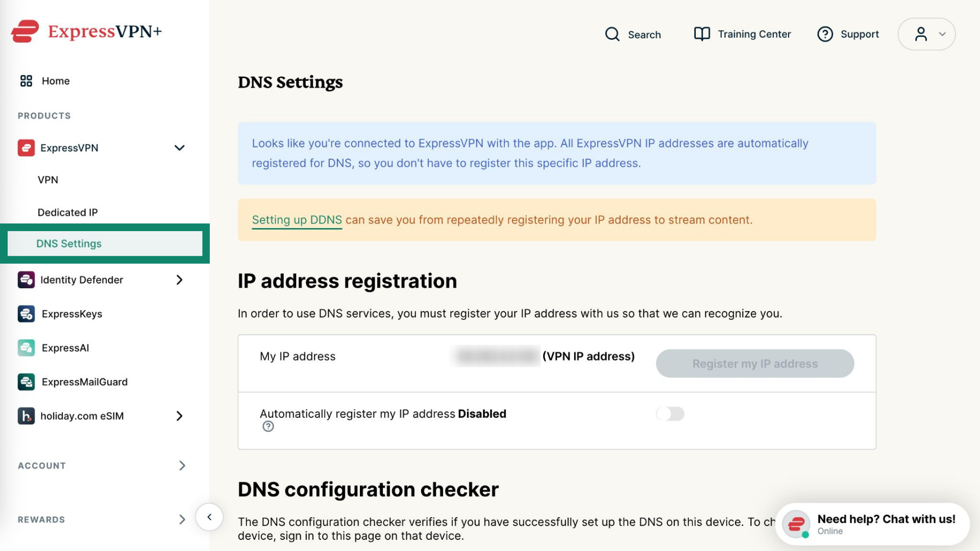Open the VPN menu item
This screenshot has height=551, width=980.
click(48, 180)
